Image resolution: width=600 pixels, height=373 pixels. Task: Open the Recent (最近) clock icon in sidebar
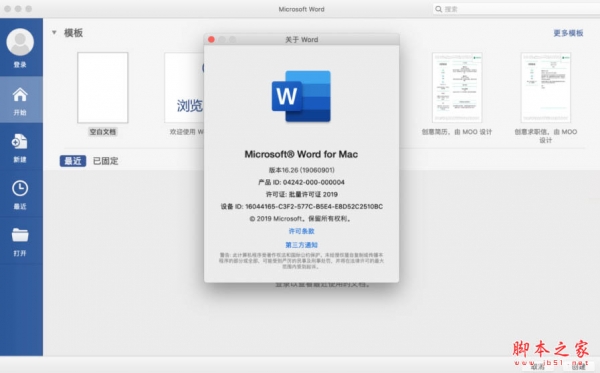click(20, 188)
